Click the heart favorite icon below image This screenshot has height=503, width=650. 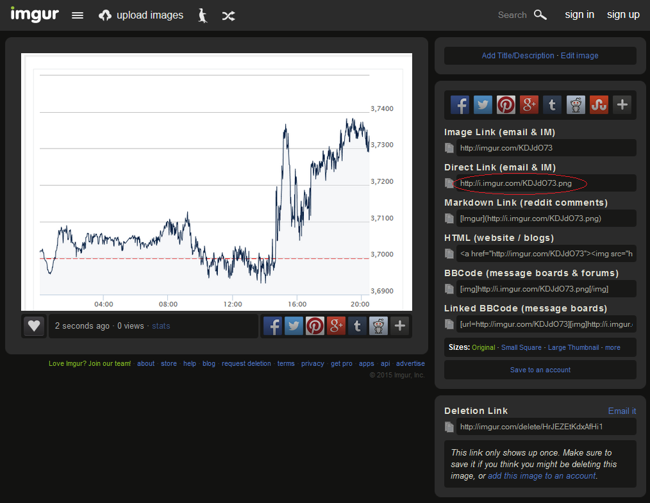(34, 326)
